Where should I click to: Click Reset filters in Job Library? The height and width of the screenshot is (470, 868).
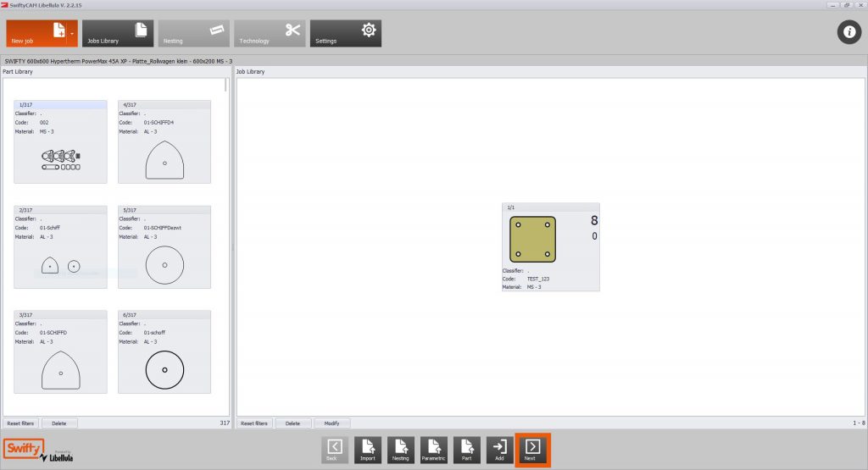coord(254,423)
